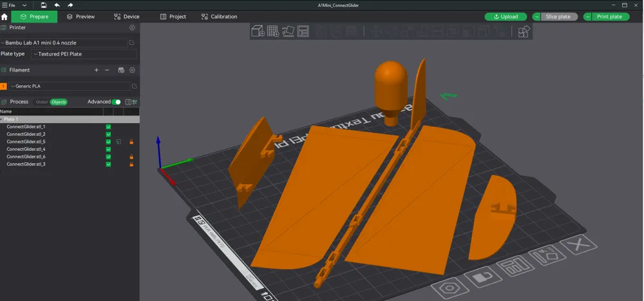The height and width of the screenshot is (301, 644).
Task: Open the Generic PLA filament dropdown
Action: (x=69, y=86)
